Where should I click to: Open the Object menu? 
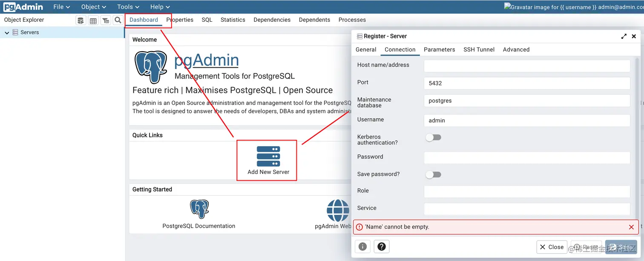(x=94, y=7)
